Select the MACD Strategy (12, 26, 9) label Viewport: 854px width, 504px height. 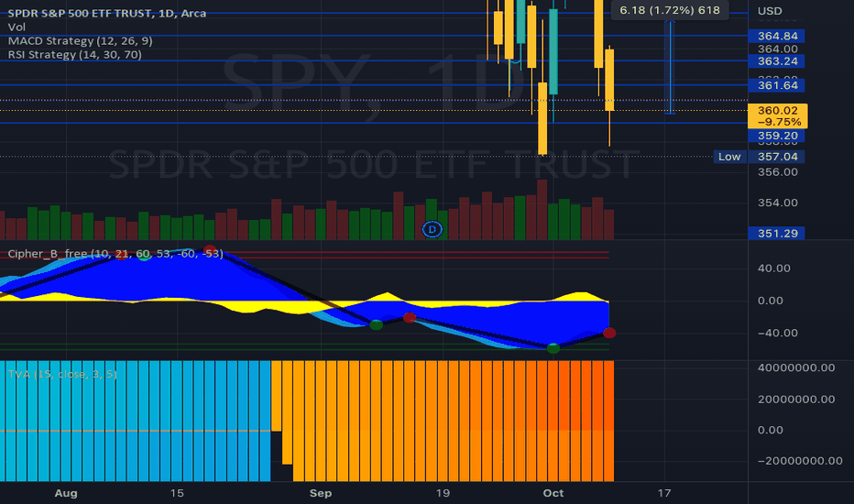80,41
